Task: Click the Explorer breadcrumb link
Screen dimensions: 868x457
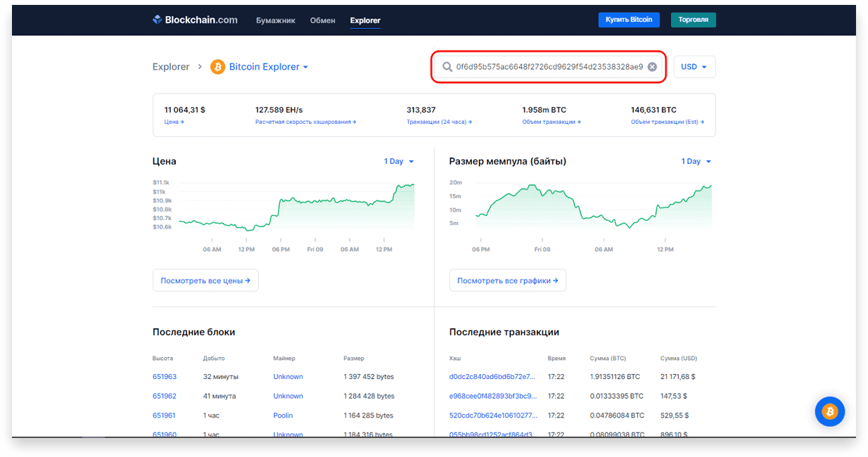Action: 171,67
